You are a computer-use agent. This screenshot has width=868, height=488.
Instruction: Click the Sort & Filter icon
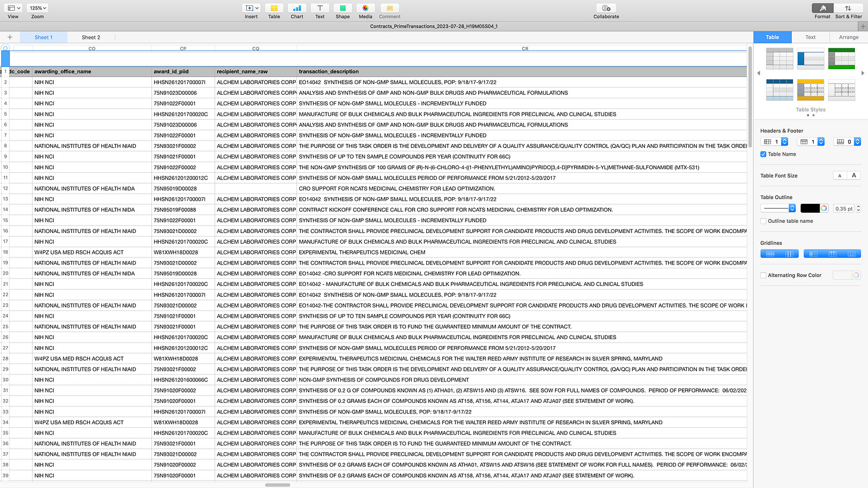pyautogui.click(x=848, y=8)
